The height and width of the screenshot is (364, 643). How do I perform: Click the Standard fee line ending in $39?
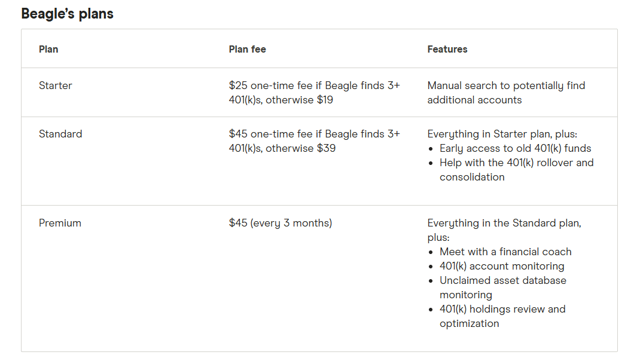point(282,148)
